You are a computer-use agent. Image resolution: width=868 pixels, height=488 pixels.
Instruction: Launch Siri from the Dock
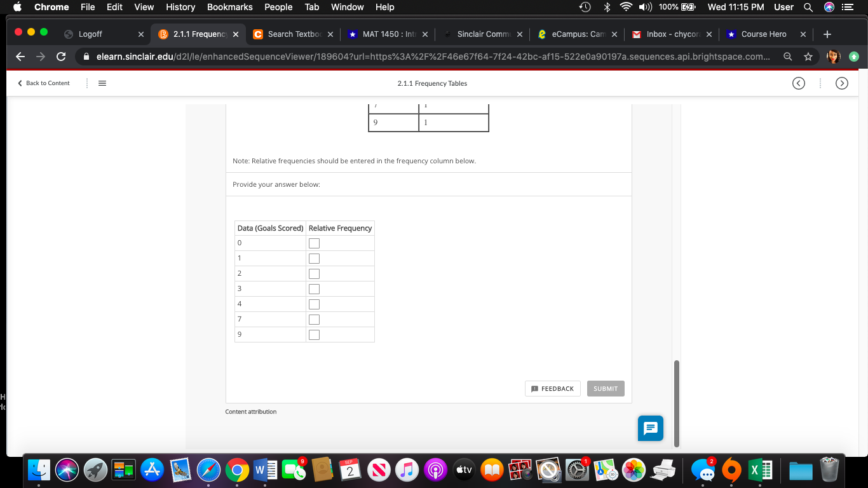click(x=67, y=470)
